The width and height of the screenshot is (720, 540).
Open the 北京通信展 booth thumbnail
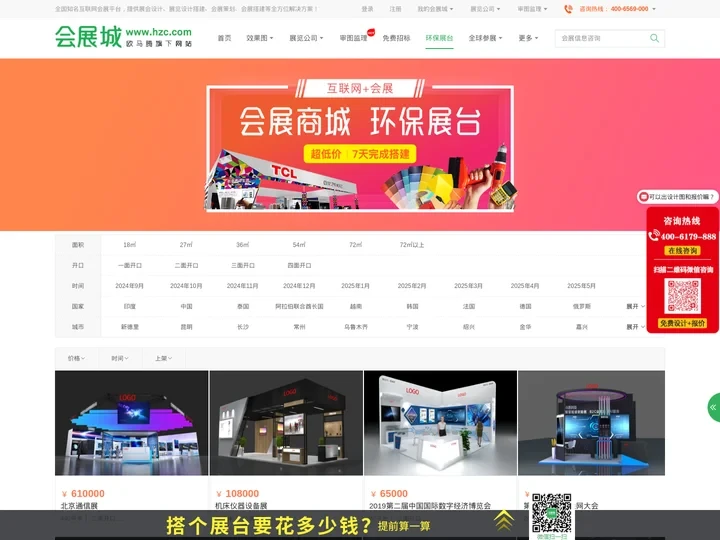(131, 423)
